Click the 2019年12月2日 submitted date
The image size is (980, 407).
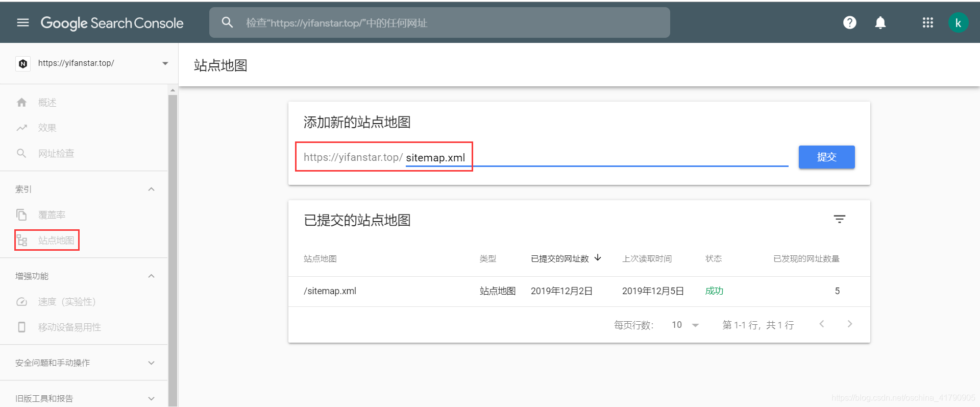pyautogui.click(x=561, y=291)
